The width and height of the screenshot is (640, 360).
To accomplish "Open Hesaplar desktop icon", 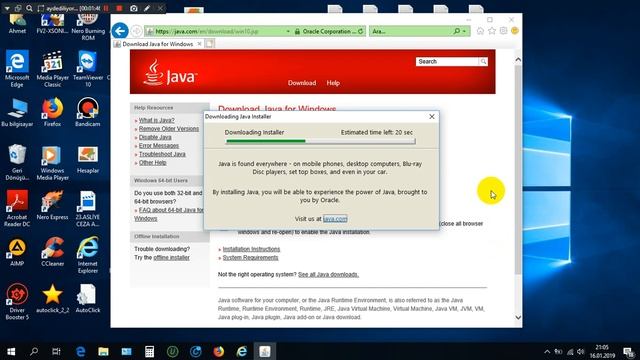I will tap(88, 159).
